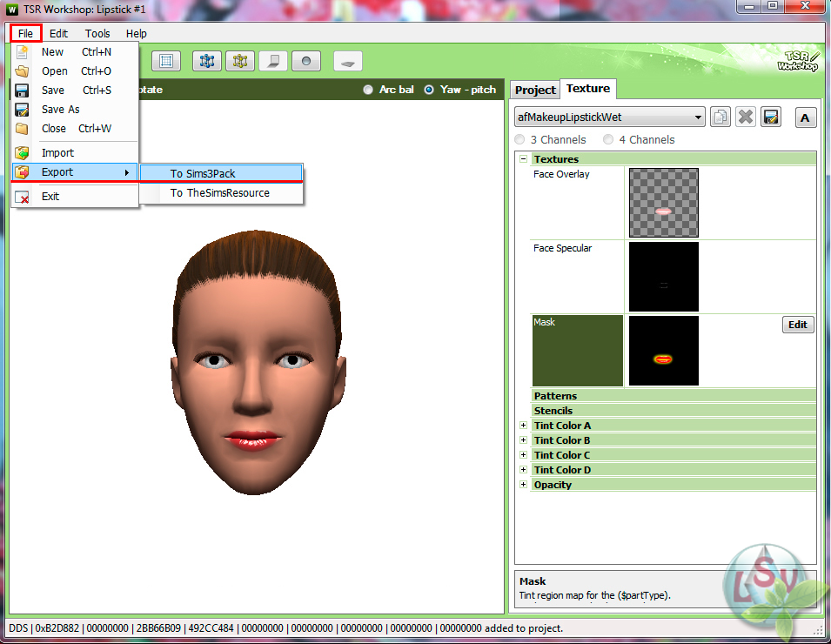Click the Stencils section header
The height and width of the screenshot is (644, 831).
[x=674, y=411]
